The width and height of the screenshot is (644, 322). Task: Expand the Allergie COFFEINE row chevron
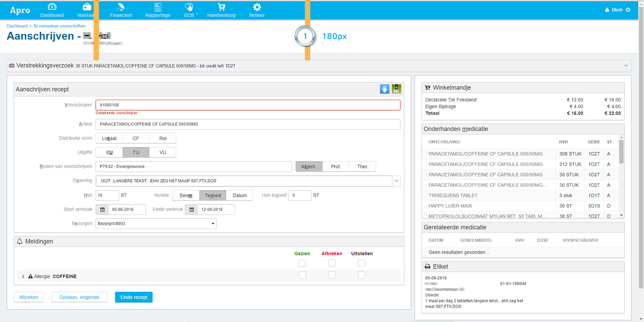[x=23, y=277]
